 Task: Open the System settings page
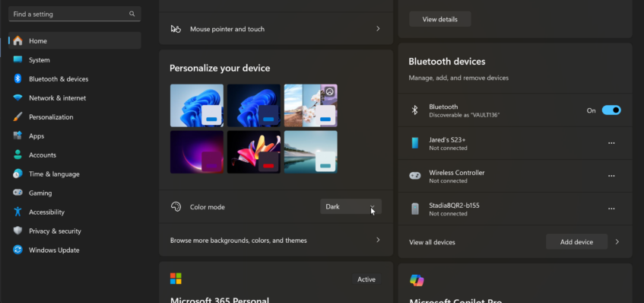click(x=75, y=59)
